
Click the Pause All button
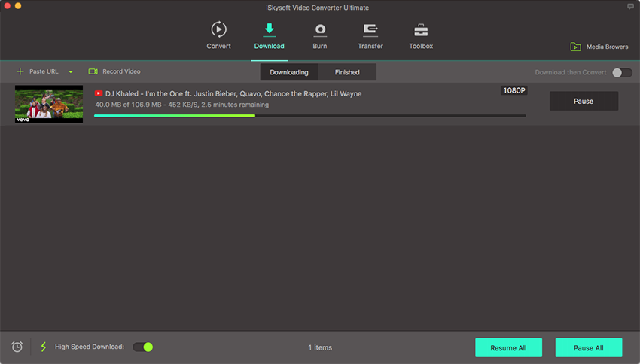pyautogui.click(x=588, y=347)
